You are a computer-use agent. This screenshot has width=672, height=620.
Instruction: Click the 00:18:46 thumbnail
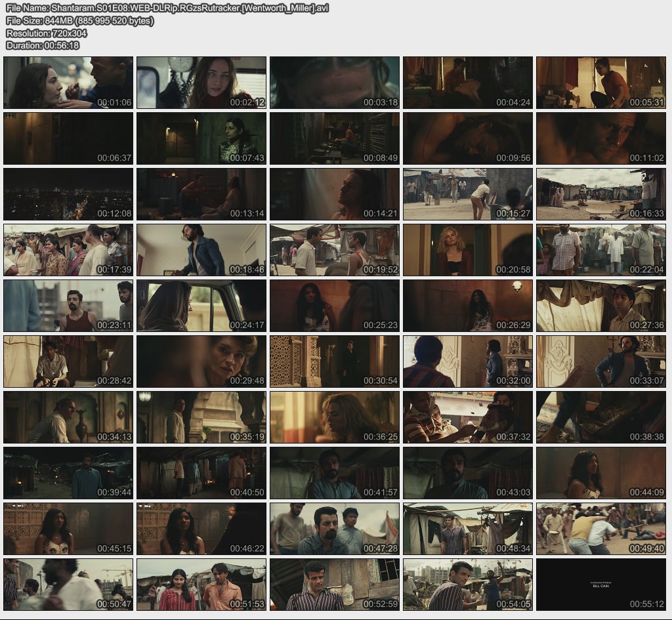click(201, 250)
